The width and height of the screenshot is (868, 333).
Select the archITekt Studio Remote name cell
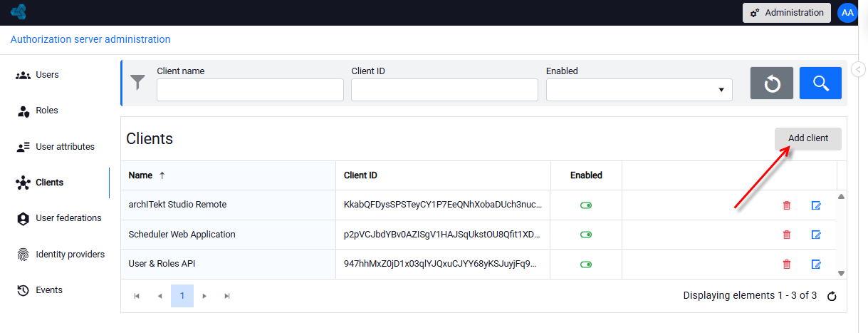pyautogui.click(x=228, y=205)
